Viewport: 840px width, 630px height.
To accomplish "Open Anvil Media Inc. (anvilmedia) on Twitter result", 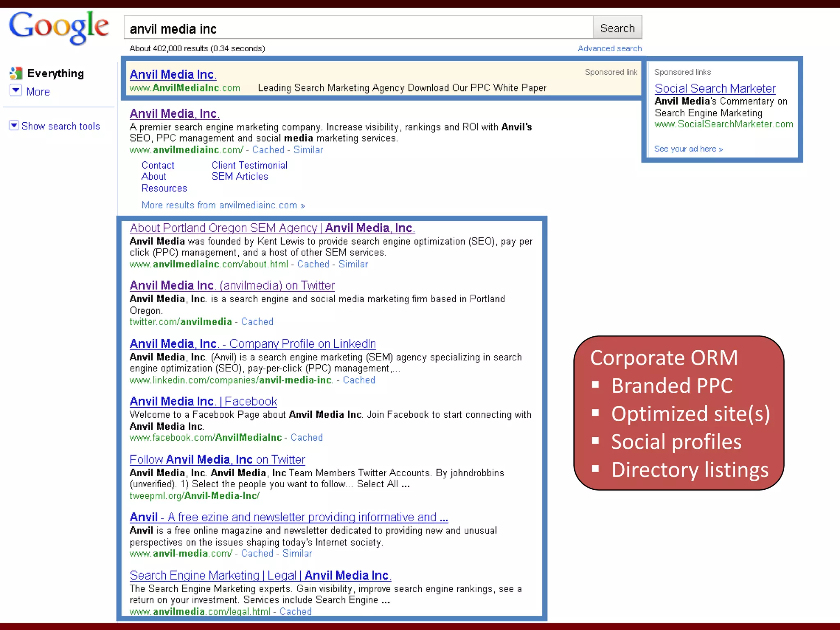I will pyautogui.click(x=232, y=285).
